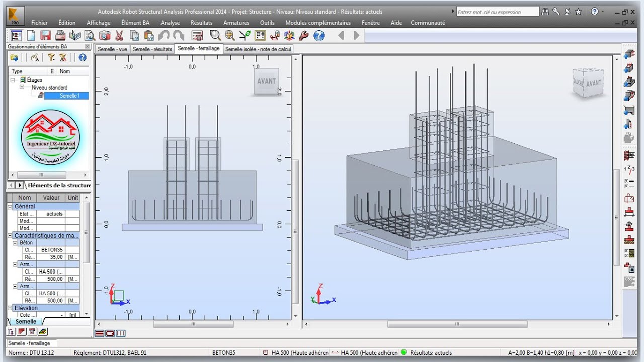Image resolution: width=644 pixels, height=362 pixels.
Task: Click the AVANT view cube in left view
Action: tap(267, 81)
